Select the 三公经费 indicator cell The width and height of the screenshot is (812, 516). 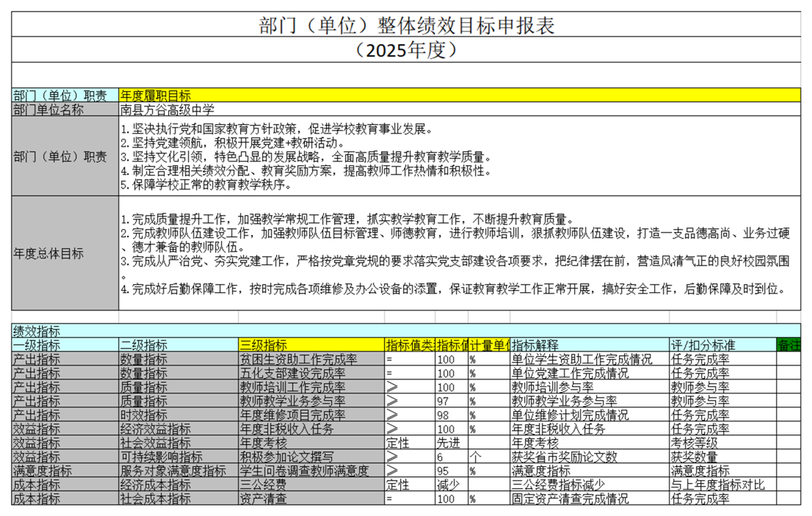pos(311,485)
